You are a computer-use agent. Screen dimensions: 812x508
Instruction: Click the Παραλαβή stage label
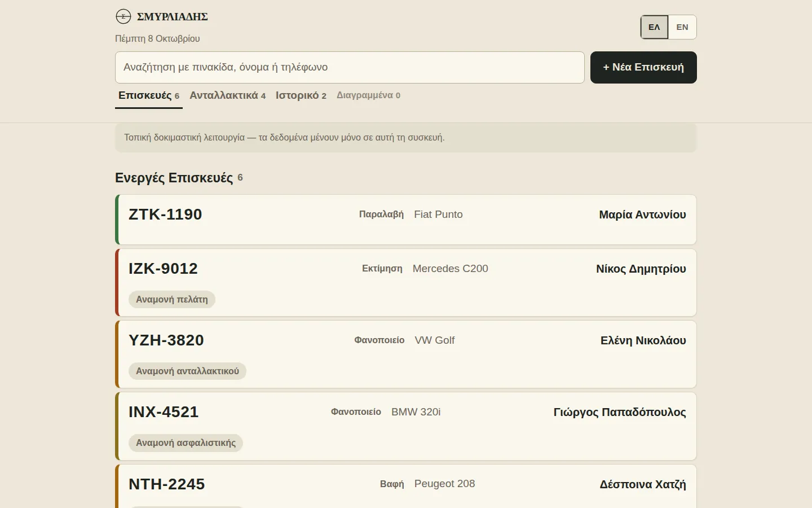[x=381, y=214]
